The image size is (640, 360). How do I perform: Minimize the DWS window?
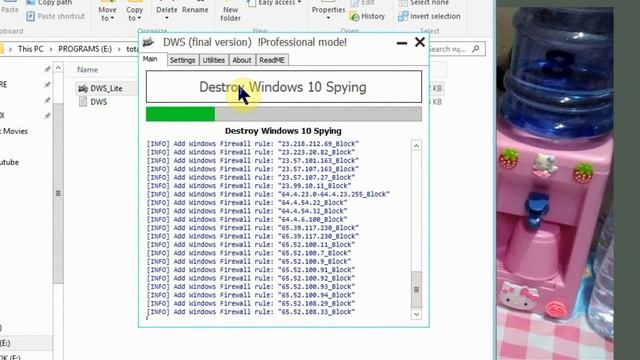(402, 43)
